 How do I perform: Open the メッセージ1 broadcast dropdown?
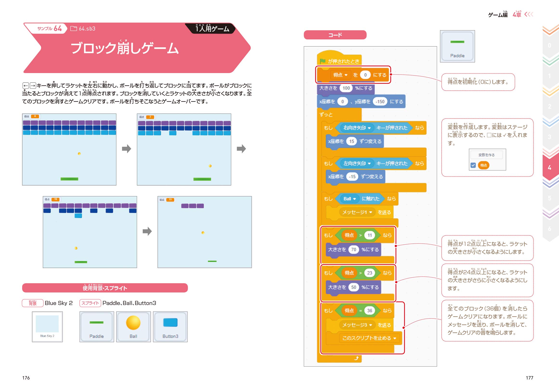coord(371,212)
